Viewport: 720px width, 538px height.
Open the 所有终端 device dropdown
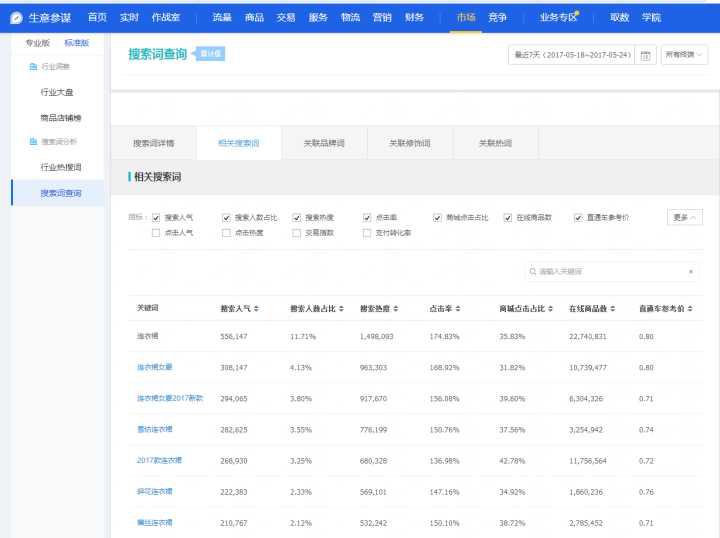tap(684, 55)
